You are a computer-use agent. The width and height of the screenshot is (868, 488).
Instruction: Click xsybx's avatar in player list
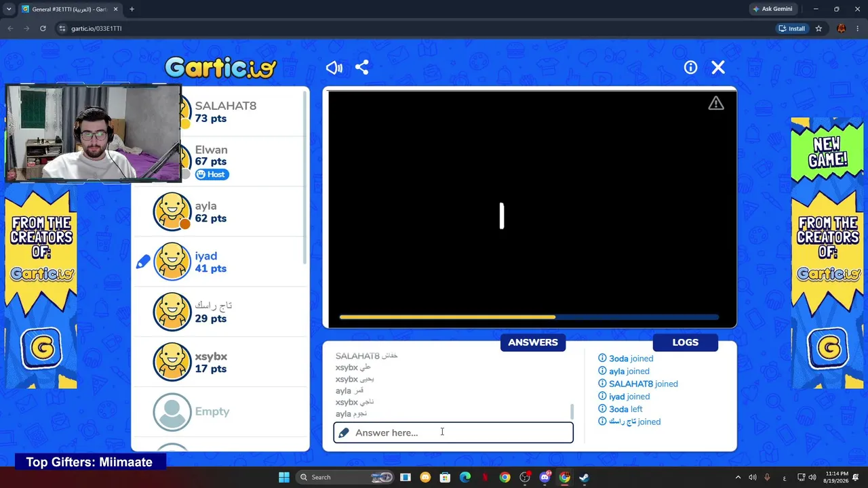pyautogui.click(x=172, y=362)
